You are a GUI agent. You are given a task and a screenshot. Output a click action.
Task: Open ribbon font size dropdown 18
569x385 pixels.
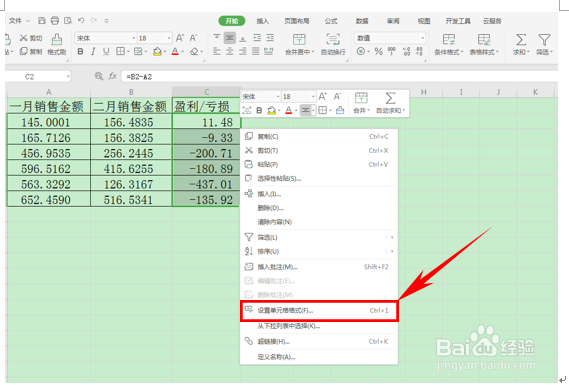(169, 38)
